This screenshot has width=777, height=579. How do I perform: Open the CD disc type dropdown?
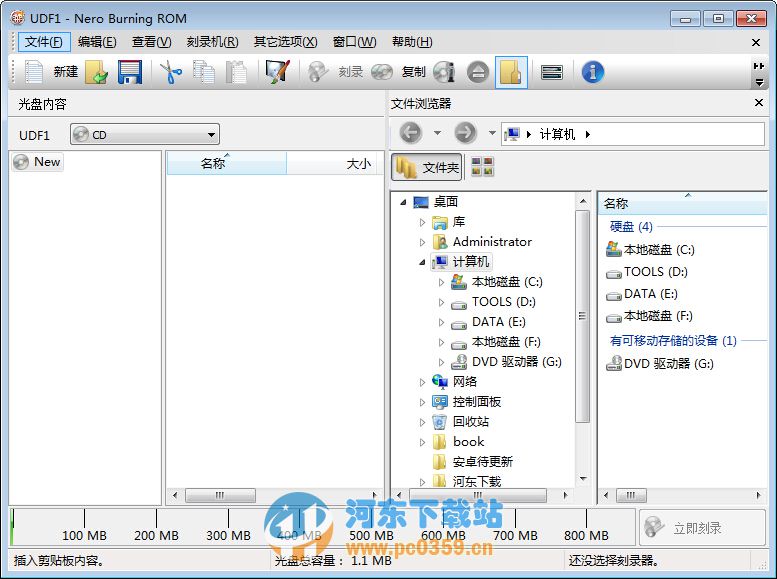coord(145,134)
